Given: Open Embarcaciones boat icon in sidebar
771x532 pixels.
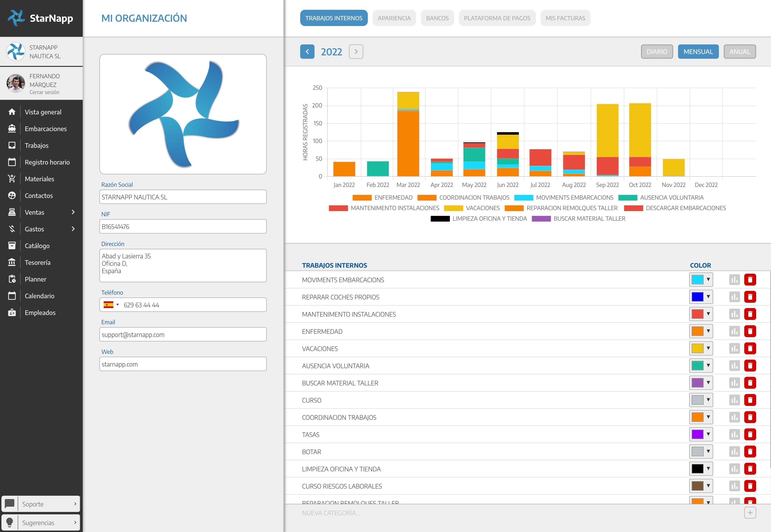Looking at the screenshot, I should tap(12, 129).
